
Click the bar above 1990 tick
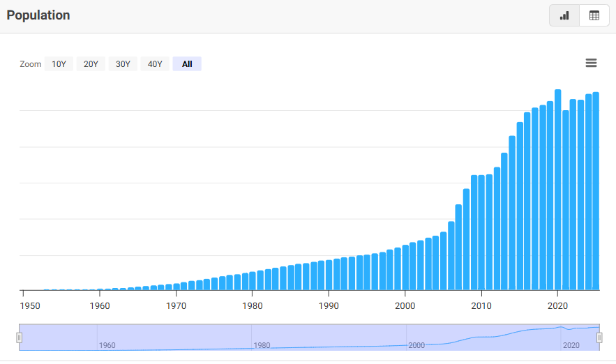329,275
